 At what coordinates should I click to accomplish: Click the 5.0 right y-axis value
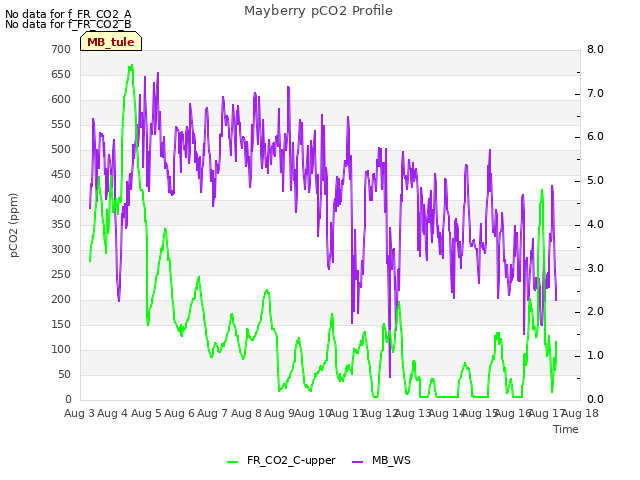(595, 180)
